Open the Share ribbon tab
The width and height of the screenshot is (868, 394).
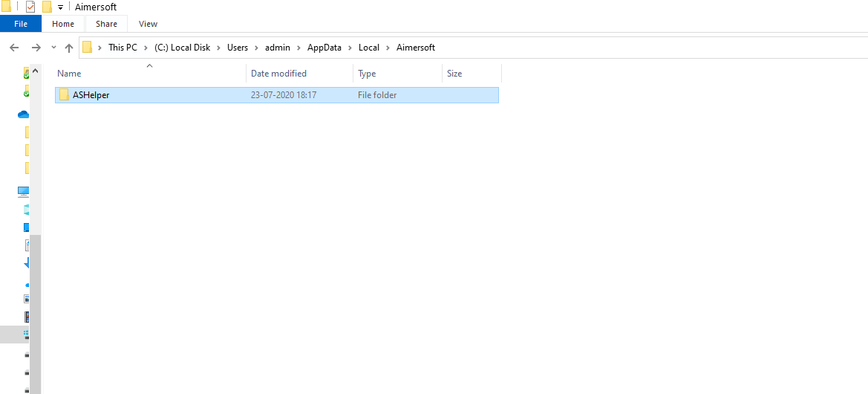point(106,24)
